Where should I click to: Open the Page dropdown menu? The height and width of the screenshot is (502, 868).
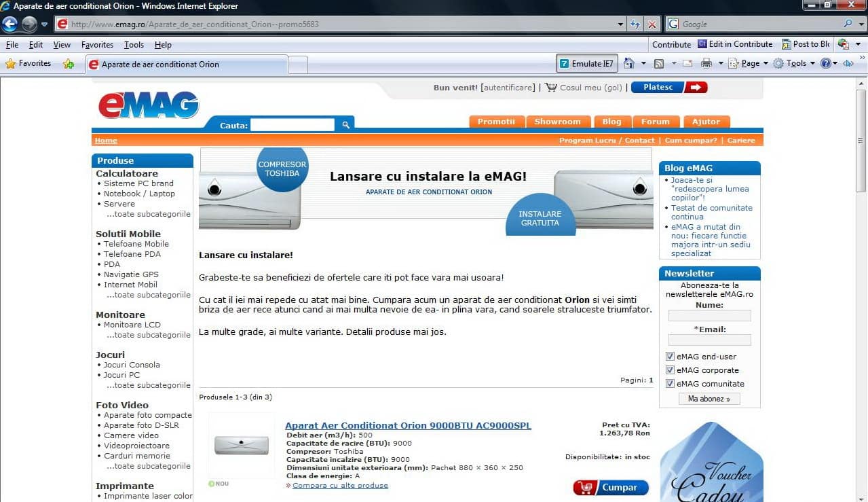[748, 64]
